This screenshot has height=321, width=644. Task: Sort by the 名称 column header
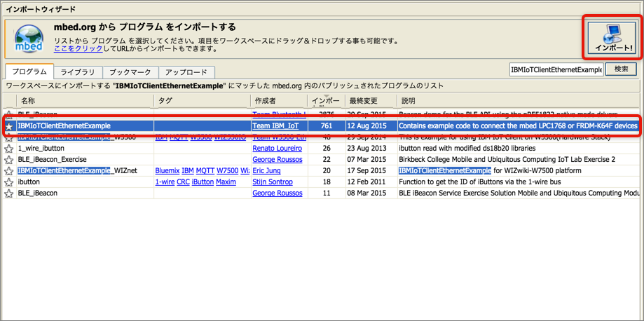(x=85, y=101)
